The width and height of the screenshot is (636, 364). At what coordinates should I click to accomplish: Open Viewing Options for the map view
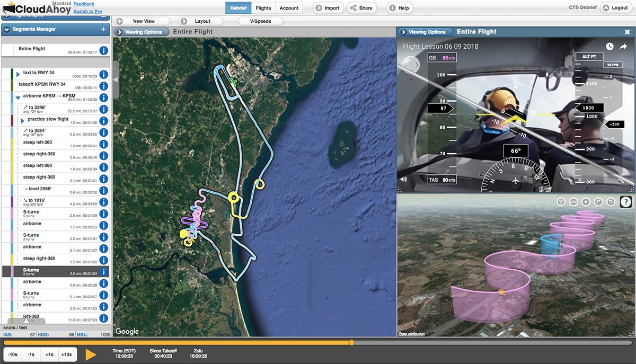pyautogui.click(x=142, y=32)
